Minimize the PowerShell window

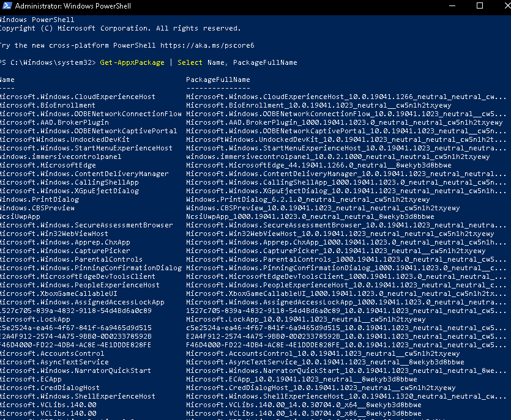click(x=452, y=6)
